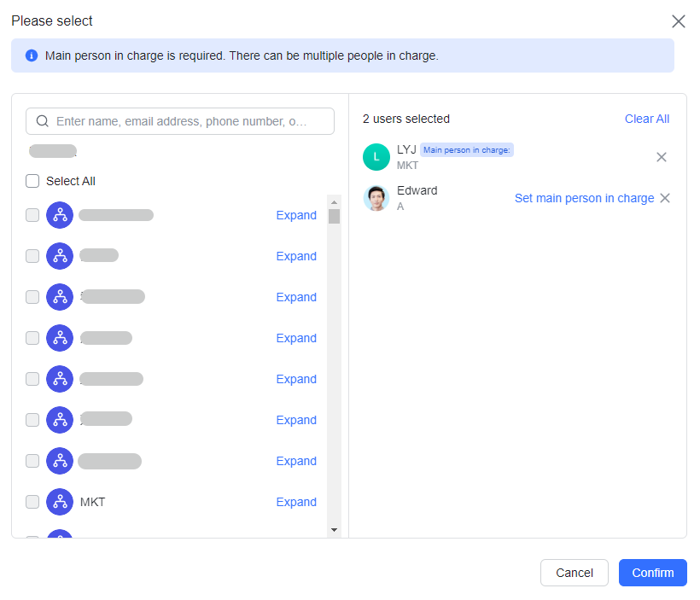Cancel the selection dialog

pos(574,573)
